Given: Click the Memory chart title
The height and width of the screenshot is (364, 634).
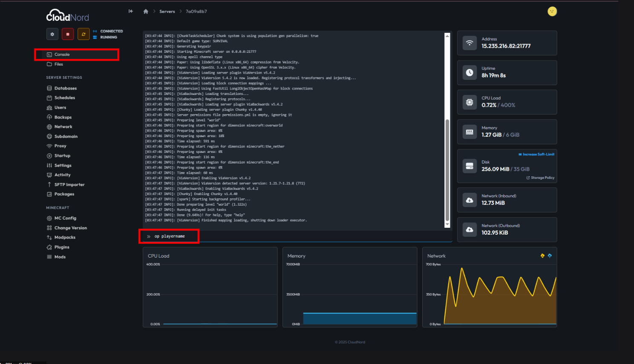Looking at the screenshot, I should click(x=296, y=256).
